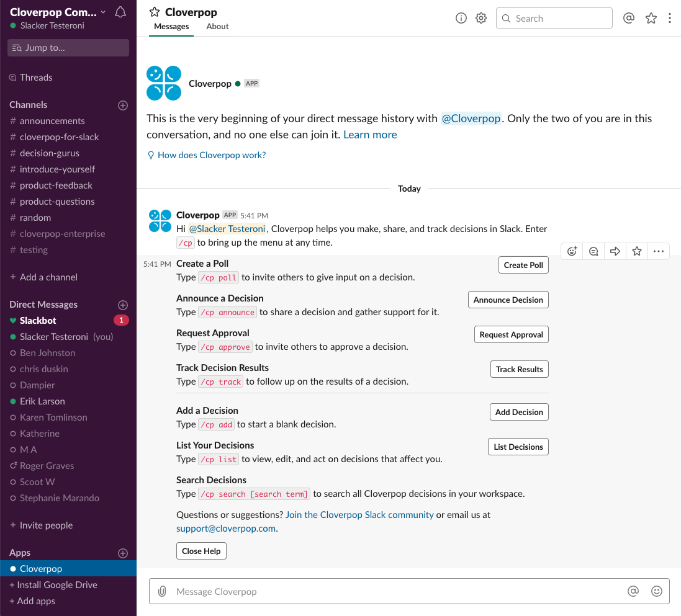Open Ben Johnston direct message
The image size is (681, 616).
(x=68, y=353)
